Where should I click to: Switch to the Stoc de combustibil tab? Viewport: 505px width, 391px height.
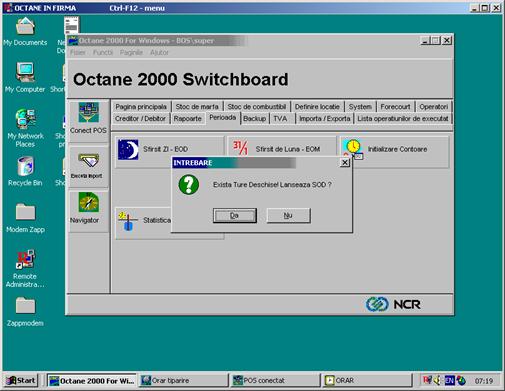257,107
